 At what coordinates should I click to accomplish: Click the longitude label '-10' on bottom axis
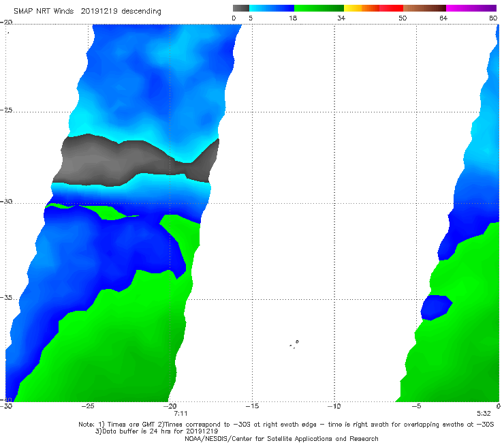pos(334,406)
